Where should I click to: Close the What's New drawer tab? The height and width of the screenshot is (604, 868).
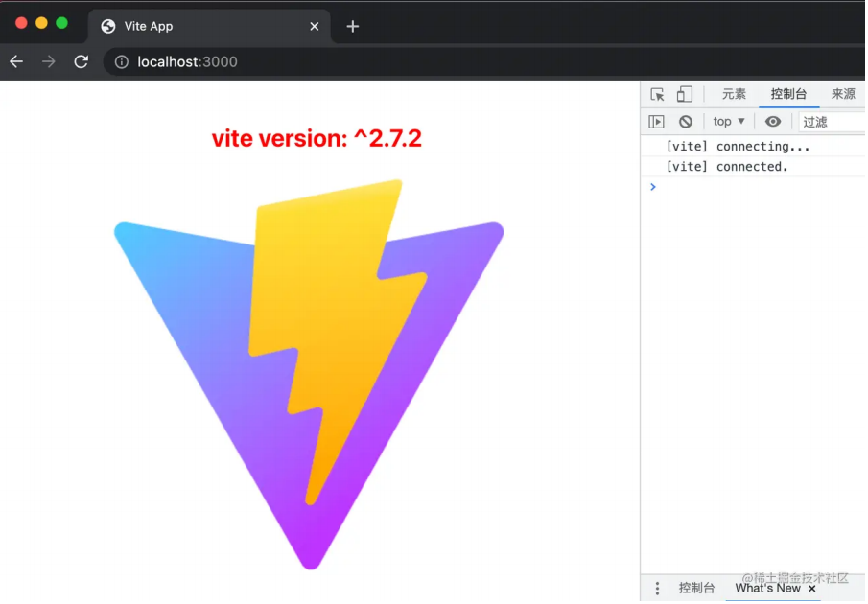(x=811, y=589)
